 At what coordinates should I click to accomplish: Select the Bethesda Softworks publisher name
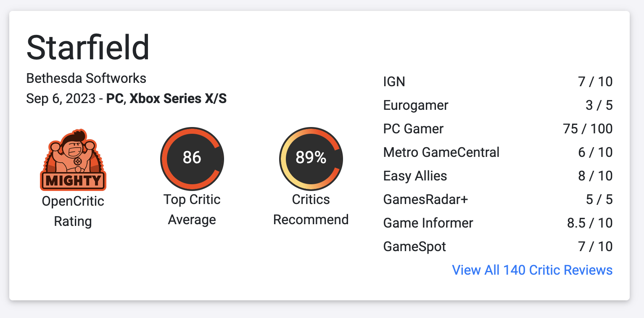tap(86, 78)
